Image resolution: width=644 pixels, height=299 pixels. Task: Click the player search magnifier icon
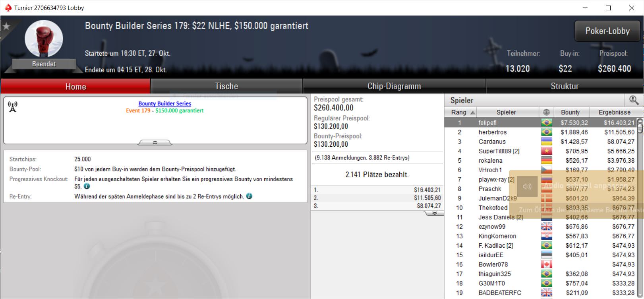click(633, 100)
